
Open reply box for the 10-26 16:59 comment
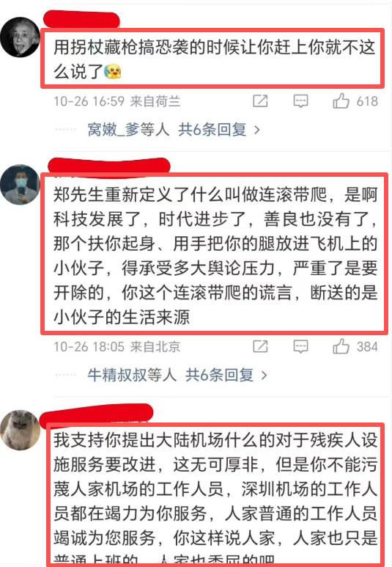tap(300, 101)
